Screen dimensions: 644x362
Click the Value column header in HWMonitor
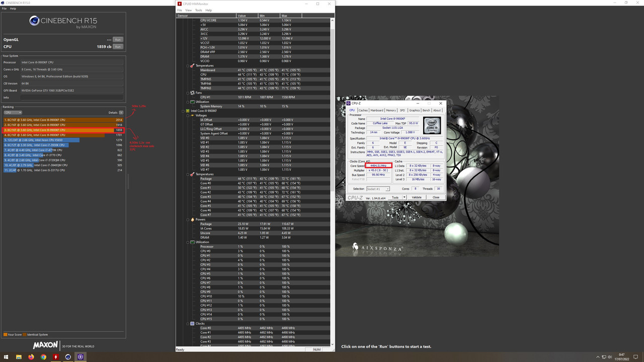(247, 16)
